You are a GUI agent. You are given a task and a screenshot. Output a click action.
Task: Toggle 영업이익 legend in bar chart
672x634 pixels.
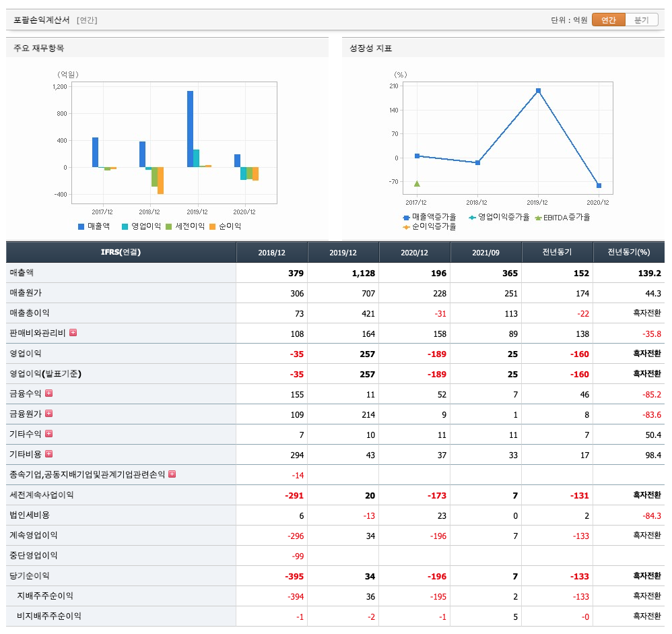(x=141, y=226)
